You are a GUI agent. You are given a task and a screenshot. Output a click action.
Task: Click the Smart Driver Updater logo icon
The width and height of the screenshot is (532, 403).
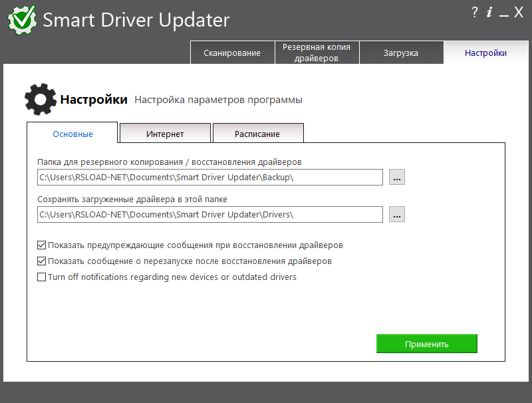click(x=22, y=20)
